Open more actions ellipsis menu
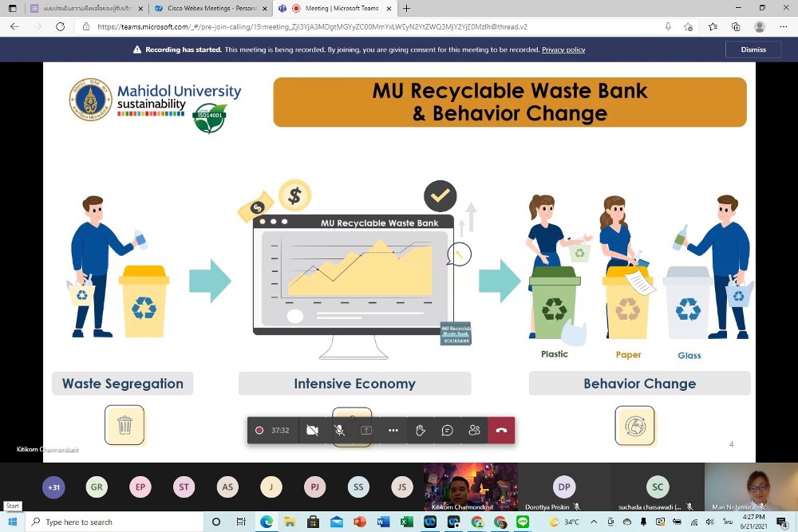This screenshot has height=532, width=798. 393,431
